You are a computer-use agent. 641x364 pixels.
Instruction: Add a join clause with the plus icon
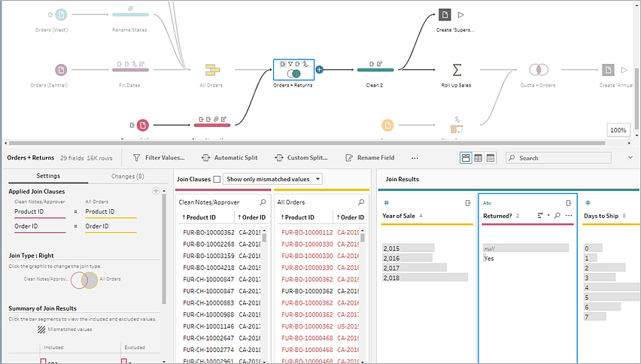155,191
